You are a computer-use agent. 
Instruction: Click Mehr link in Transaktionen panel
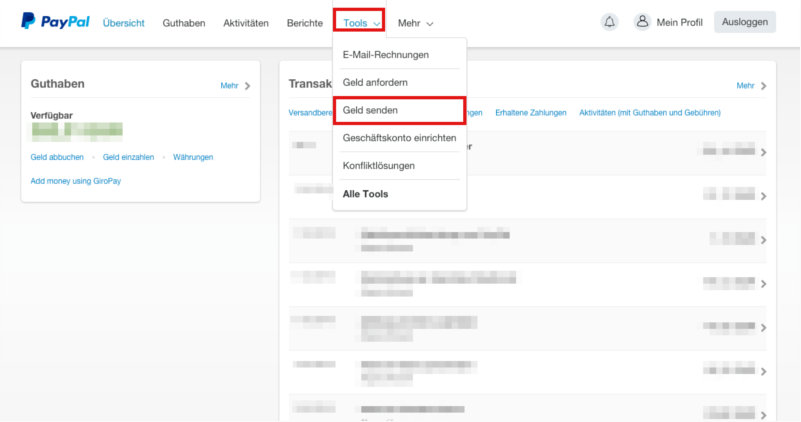coord(745,85)
